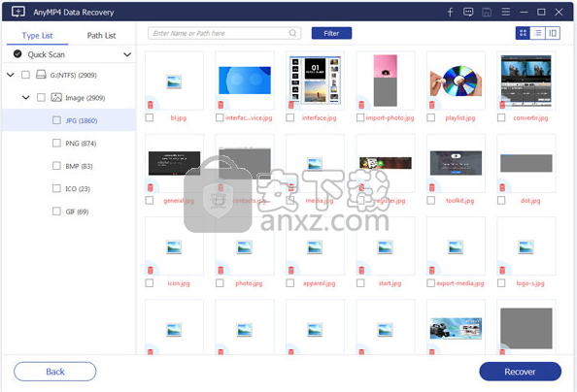Select the interface.jpg file checkbox
Viewport: 577px width, 392px height.
(x=290, y=117)
